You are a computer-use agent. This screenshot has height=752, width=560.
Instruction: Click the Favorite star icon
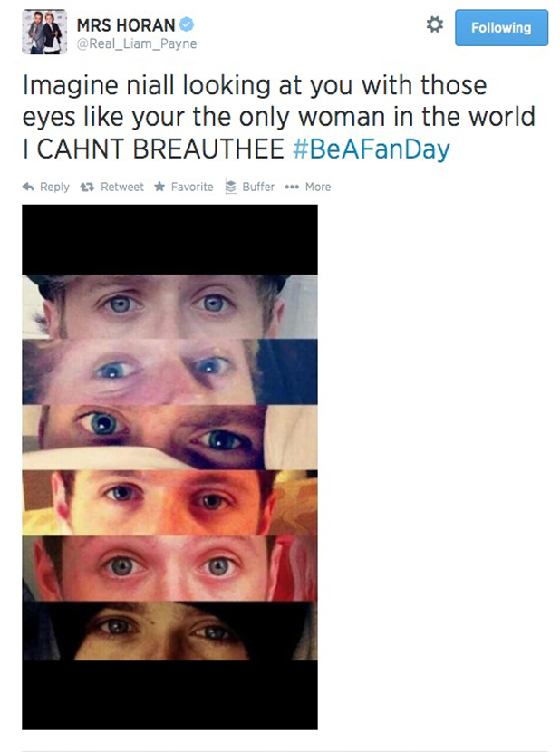pos(159,187)
